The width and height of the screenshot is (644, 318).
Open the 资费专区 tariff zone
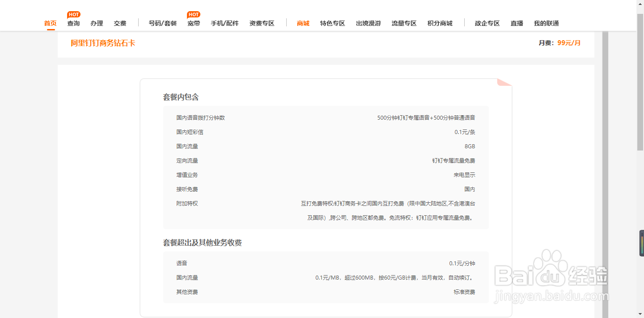tap(262, 23)
